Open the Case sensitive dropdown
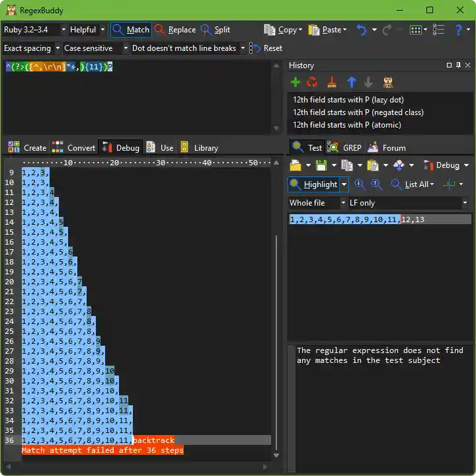The width and height of the screenshot is (476, 476). [x=96, y=48]
